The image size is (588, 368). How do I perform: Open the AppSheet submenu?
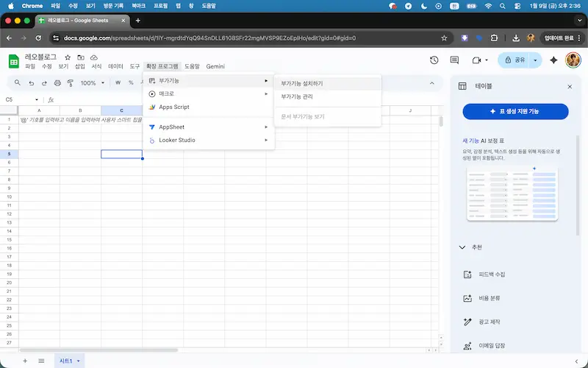pos(209,127)
